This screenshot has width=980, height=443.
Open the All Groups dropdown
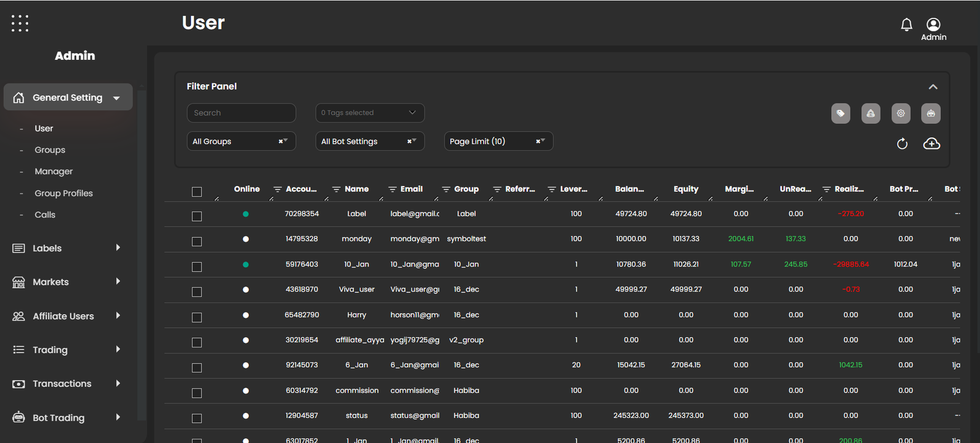pyautogui.click(x=241, y=142)
